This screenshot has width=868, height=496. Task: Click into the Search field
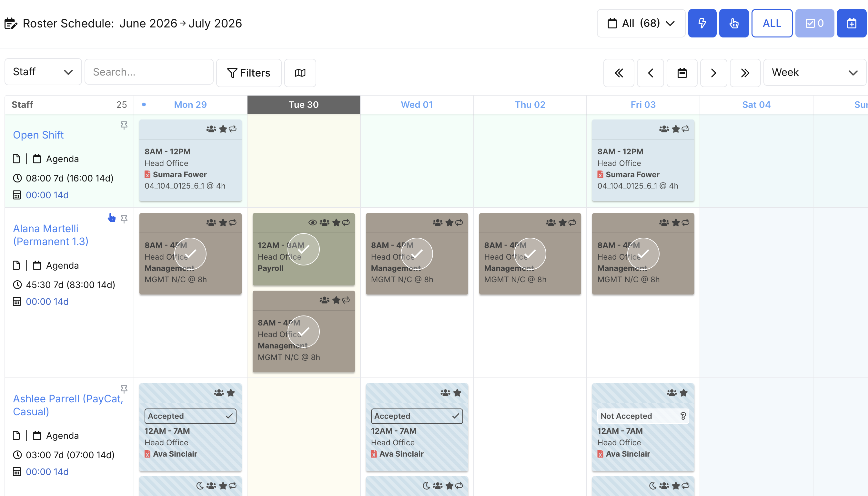point(149,72)
